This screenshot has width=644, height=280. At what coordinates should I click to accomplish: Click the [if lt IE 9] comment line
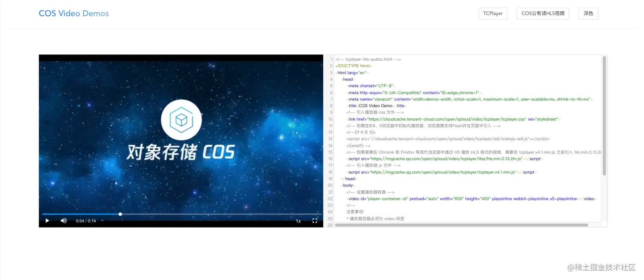point(361,132)
